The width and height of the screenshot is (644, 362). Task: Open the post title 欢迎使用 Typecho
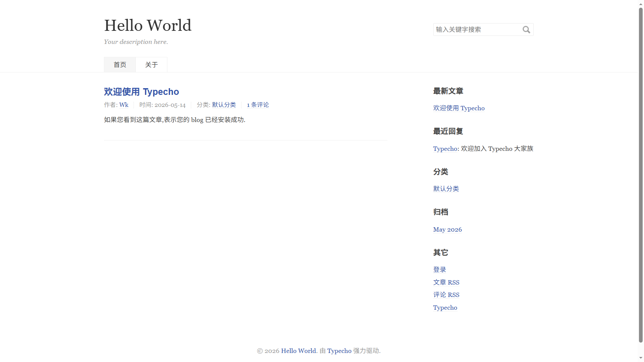click(141, 92)
